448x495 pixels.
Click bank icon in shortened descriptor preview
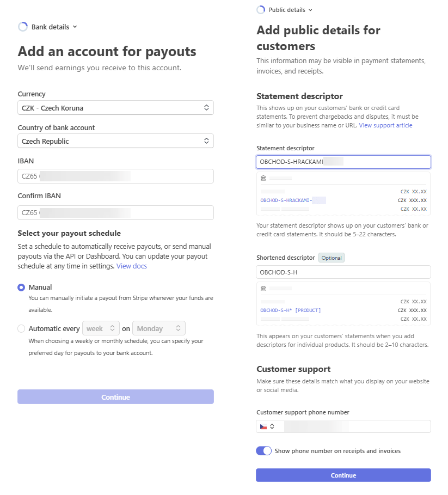[263, 288]
